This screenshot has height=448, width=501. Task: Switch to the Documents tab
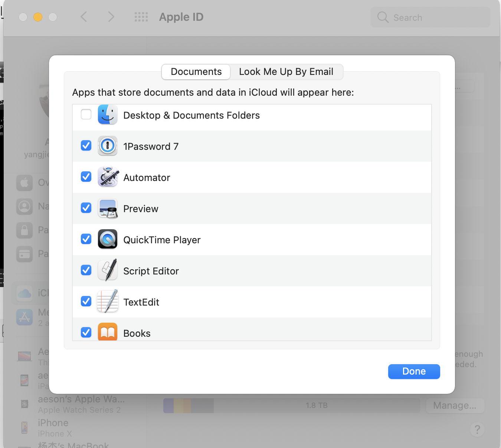click(196, 72)
